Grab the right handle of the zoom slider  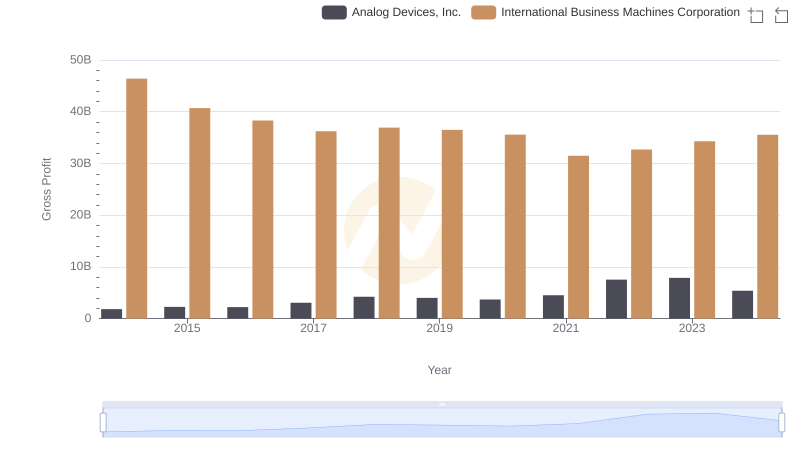pos(782,423)
